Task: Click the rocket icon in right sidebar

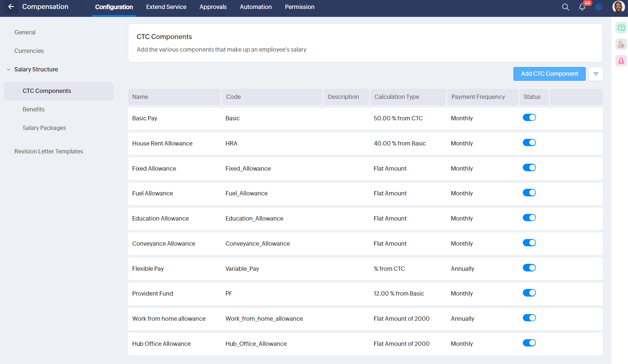Action: tap(621, 61)
